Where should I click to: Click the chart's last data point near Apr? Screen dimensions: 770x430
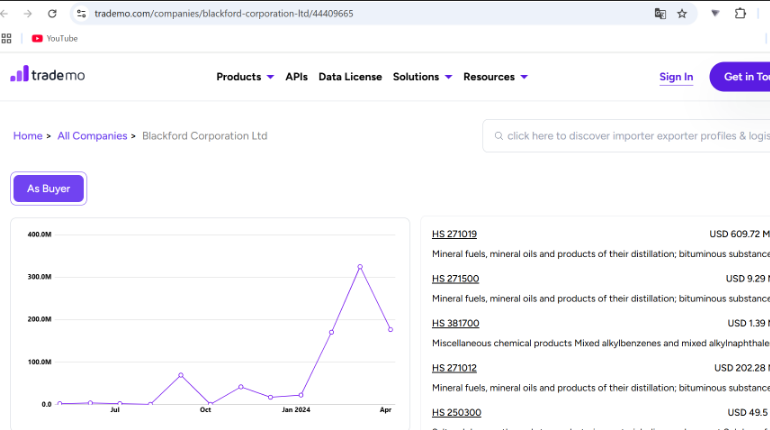coord(390,330)
